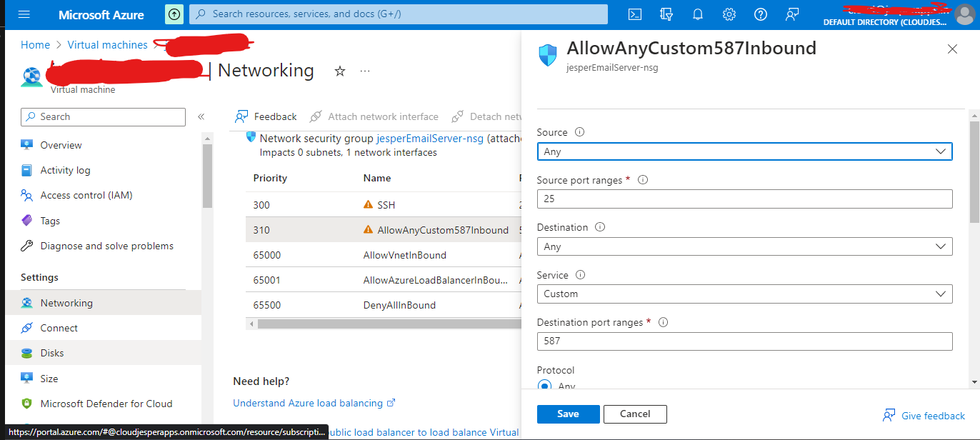Viewport: 980px width, 440px height.
Task: Click the Source port ranges info icon
Action: pyautogui.click(x=643, y=180)
